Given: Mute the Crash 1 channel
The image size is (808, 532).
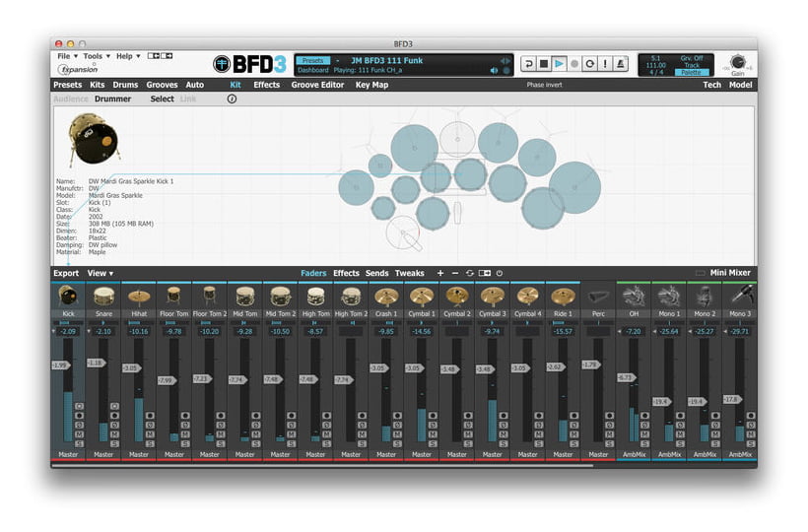Looking at the screenshot, I should [397, 434].
